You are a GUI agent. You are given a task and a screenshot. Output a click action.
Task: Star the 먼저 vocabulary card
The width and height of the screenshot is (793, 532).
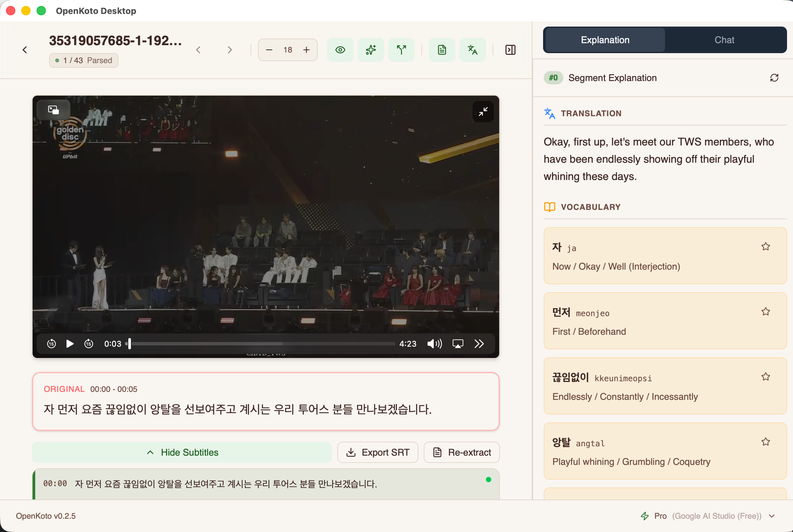coord(765,311)
